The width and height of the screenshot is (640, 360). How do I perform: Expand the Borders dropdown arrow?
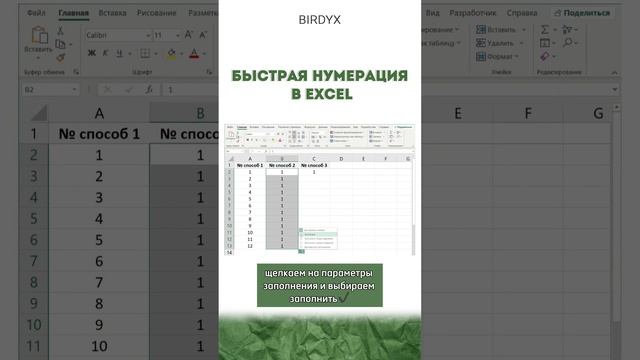pos(156,54)
